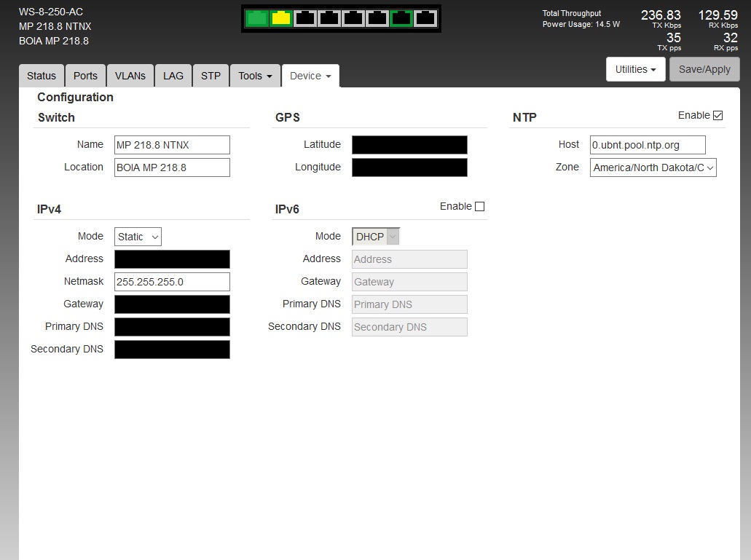Expand the Utilities dropdown menu
Screen dimensions: 751x560
coord(635,69)
